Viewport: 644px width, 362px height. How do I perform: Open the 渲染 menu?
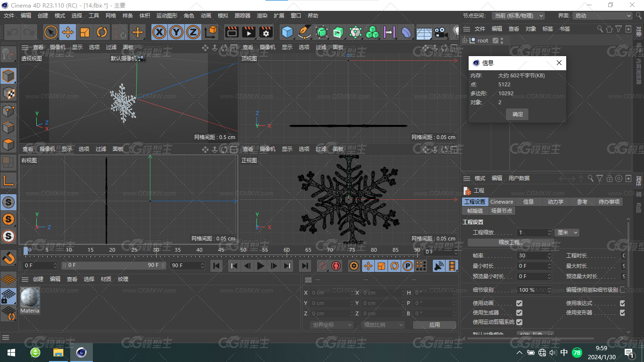[x=262, y=16]
